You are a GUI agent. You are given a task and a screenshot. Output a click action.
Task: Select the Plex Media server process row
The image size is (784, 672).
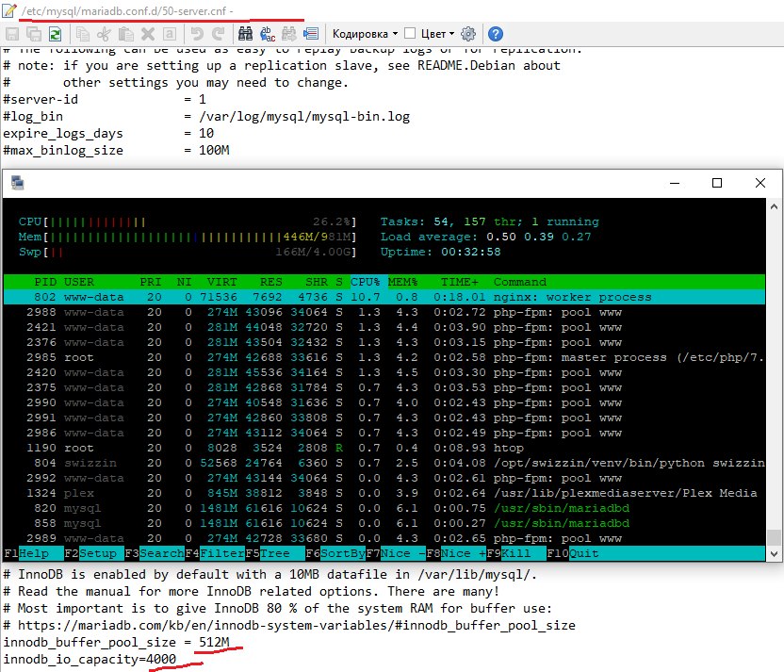[384, 493]
